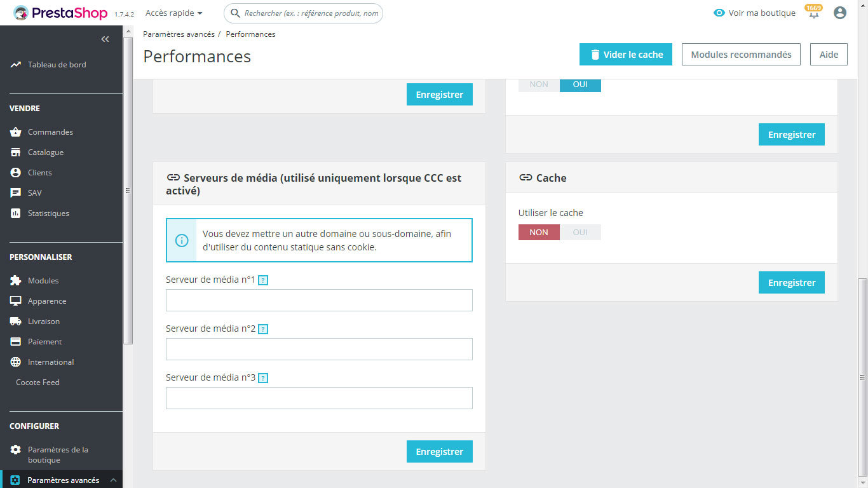Viewport: 868px width, 488px height.
Task: Click the sidebar vertical scrollbar
Action: click(x=128, y=191)
